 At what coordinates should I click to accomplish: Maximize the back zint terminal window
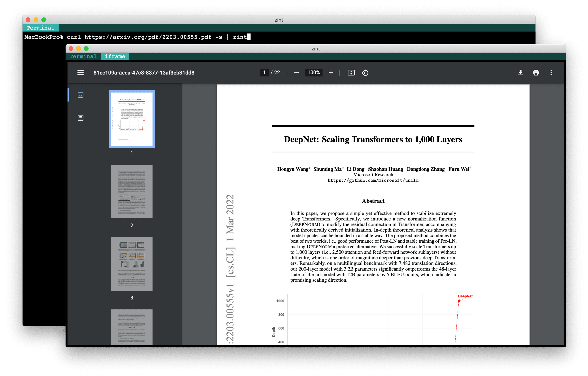(44, 20)
